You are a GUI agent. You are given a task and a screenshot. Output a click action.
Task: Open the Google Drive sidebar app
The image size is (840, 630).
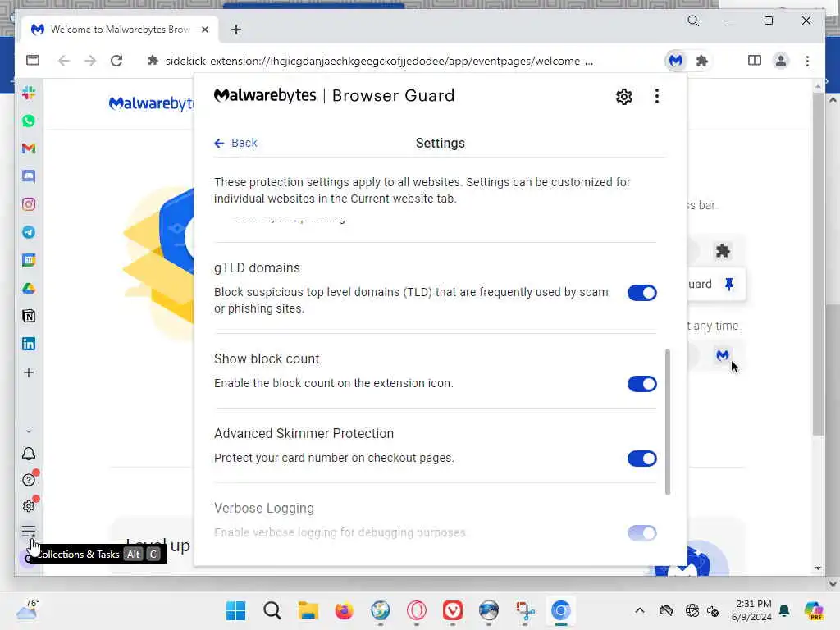pos(29,288)
